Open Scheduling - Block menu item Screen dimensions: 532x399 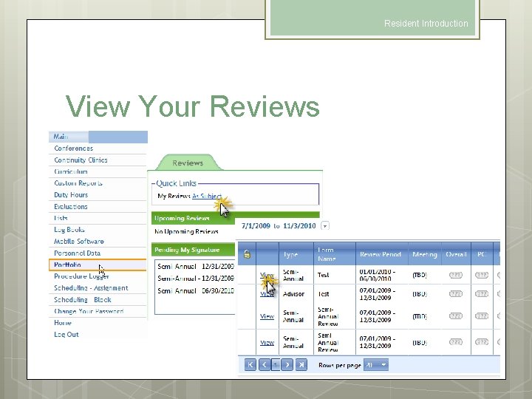[83, 299]
